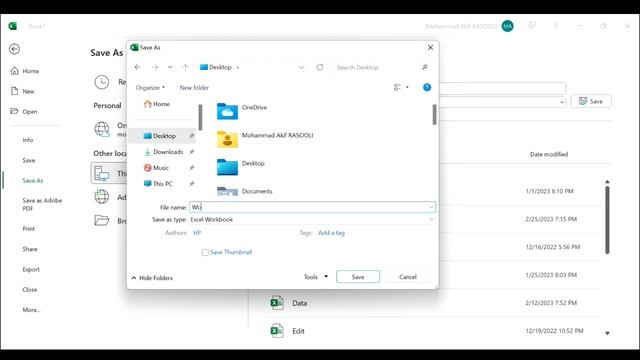Choose Share in backstage menu

pos(30,249)
